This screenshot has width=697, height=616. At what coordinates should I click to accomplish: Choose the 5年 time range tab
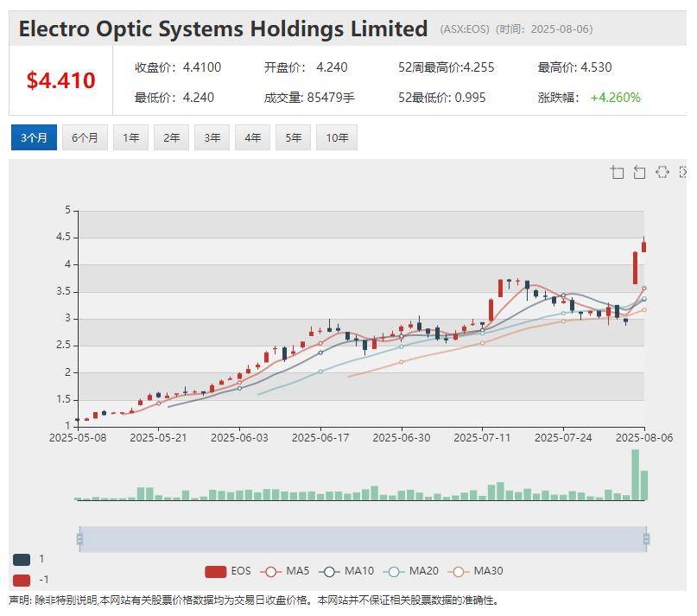pos(293,137)
